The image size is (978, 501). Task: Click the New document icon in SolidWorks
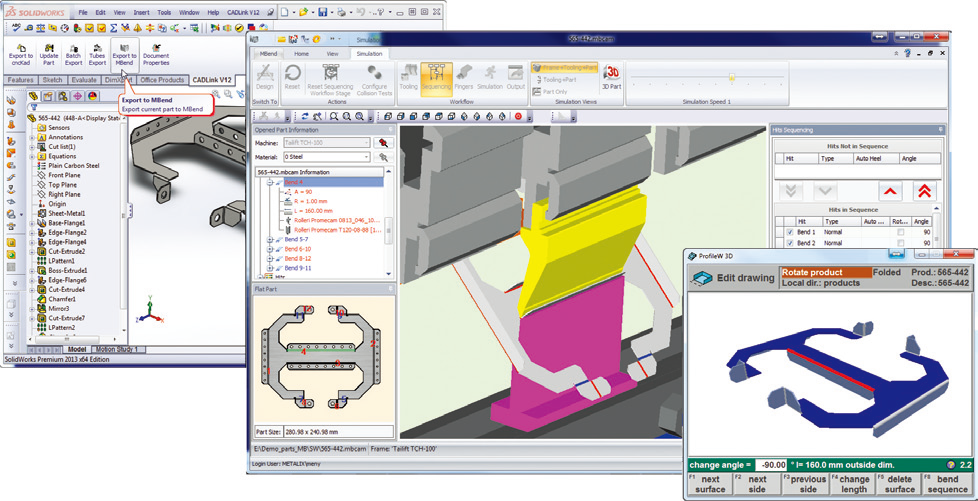coord(284,12)
